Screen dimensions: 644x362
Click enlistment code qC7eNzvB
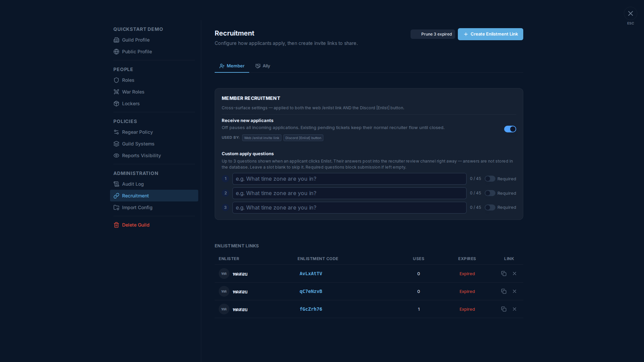pos(311,291)
